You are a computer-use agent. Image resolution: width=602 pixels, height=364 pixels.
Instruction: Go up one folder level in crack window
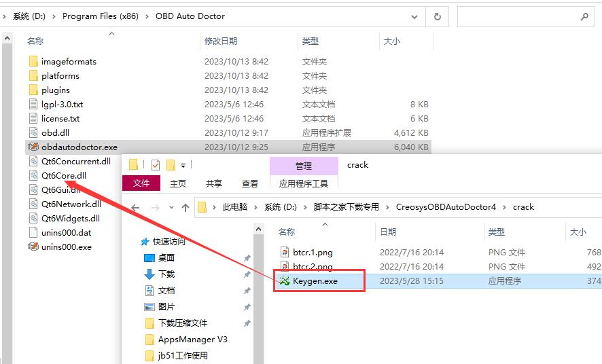(185, 208)
